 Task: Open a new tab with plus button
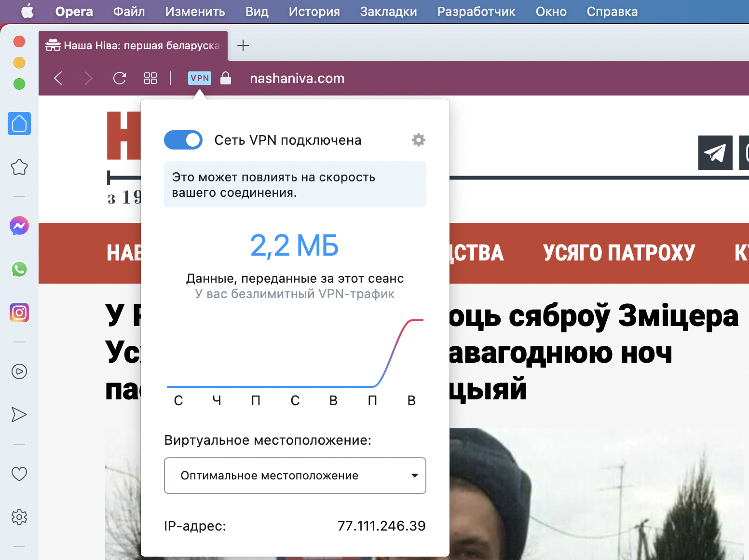(243, 45)
